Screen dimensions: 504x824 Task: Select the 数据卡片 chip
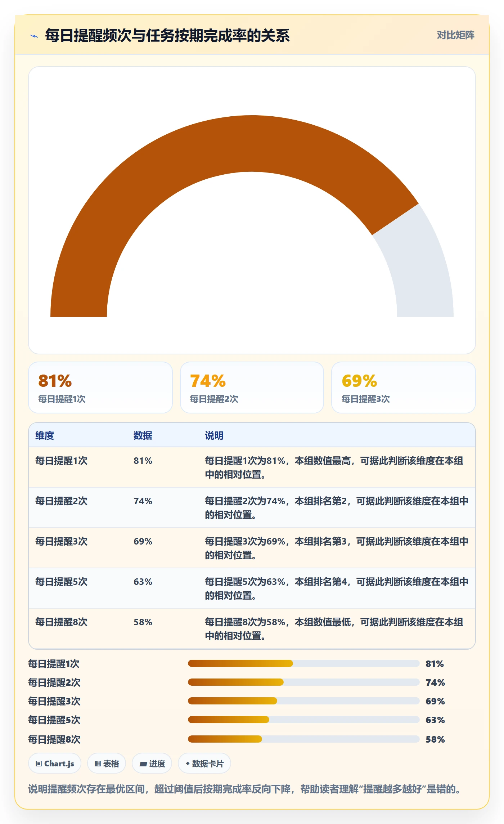click(x=204, y=763)
